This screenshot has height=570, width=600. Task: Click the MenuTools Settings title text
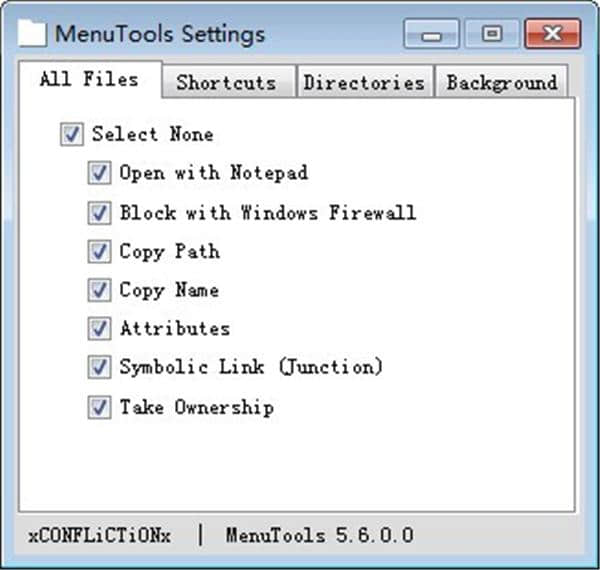pyautogui.click(x=160, y=34)
